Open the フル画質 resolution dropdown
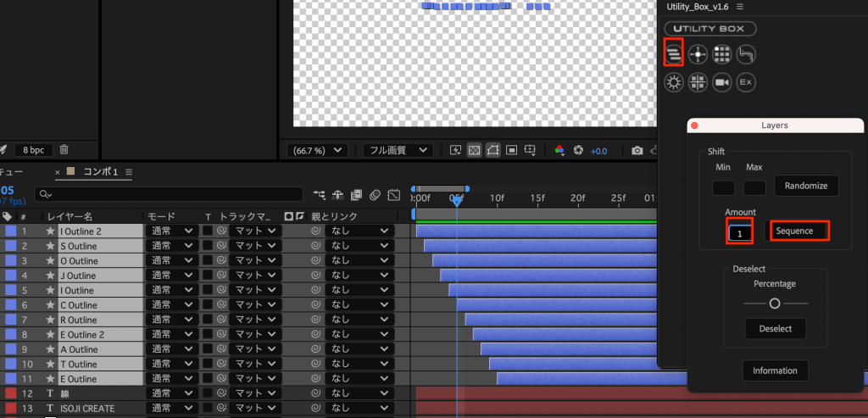Viewport: 868px width, 418px height. (x=398, y=150)
